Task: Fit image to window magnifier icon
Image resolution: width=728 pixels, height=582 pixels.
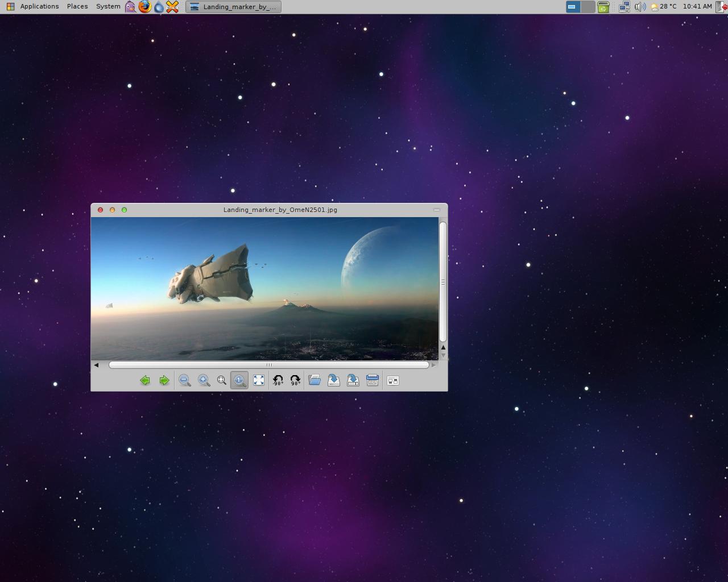Action: coord(222,381)
